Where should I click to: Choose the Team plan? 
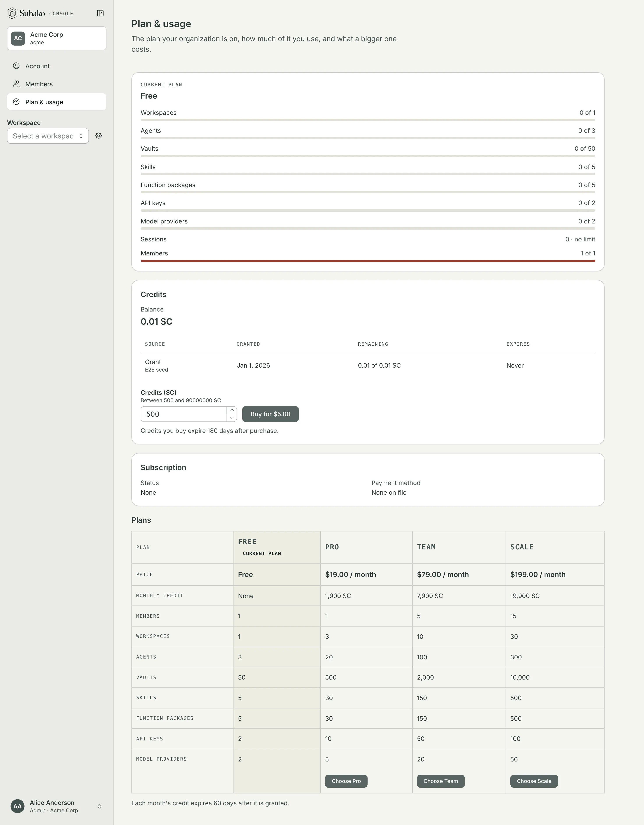[441, 781]
